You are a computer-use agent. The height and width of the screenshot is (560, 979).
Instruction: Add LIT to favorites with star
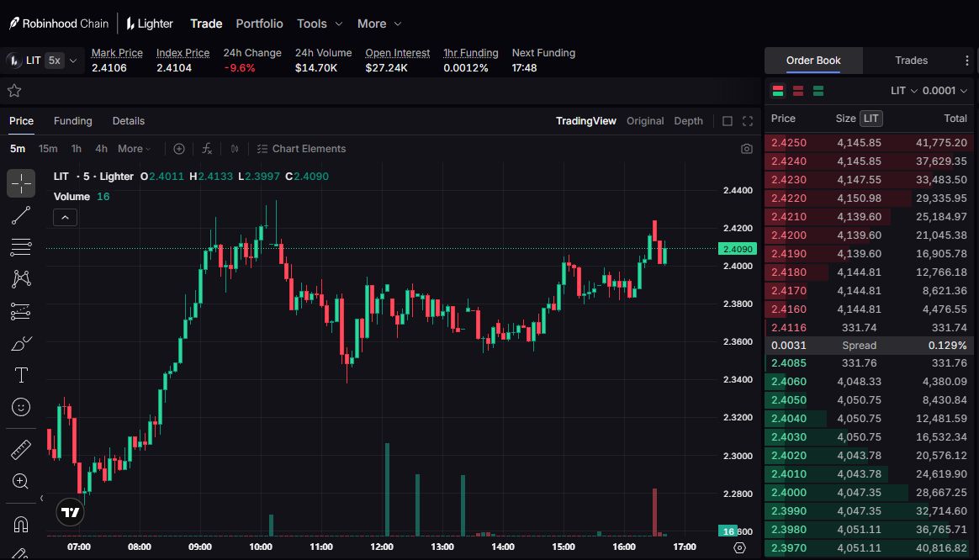click(14, 91)
